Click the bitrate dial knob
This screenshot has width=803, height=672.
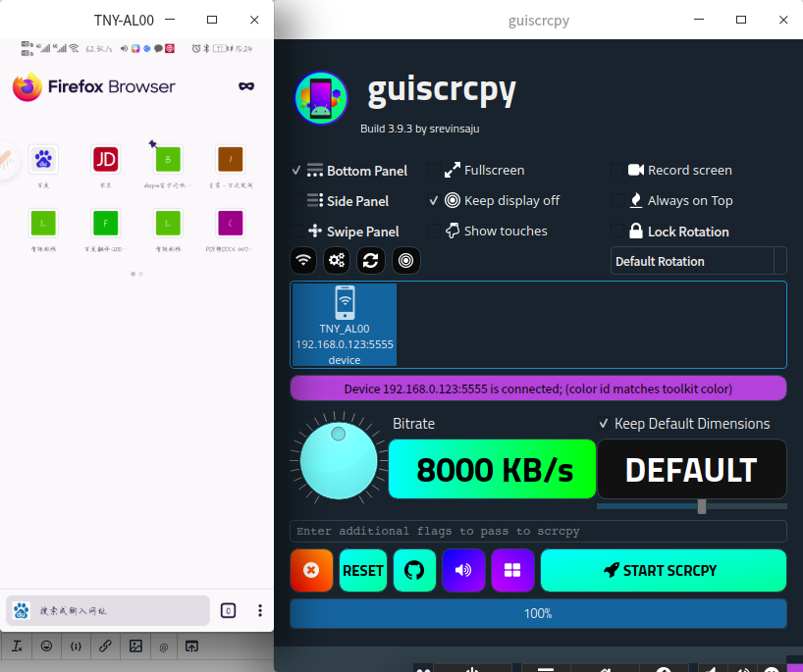click(339, 461)
